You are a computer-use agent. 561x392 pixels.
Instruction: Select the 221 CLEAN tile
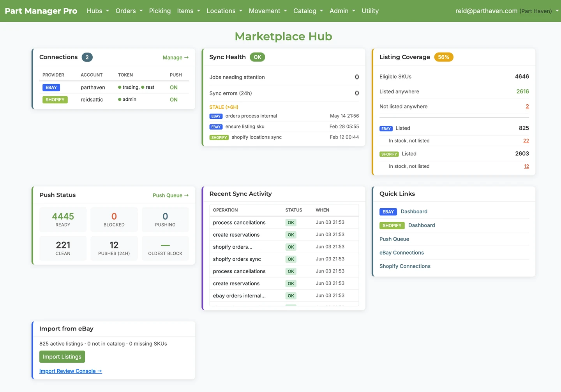[63, 248]
